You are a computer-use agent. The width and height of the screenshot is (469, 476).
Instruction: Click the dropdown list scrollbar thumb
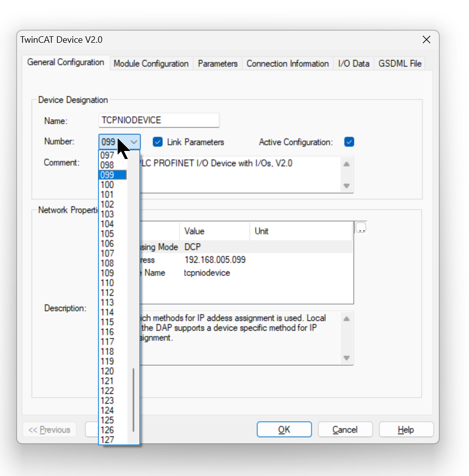(x=134, y=400)
